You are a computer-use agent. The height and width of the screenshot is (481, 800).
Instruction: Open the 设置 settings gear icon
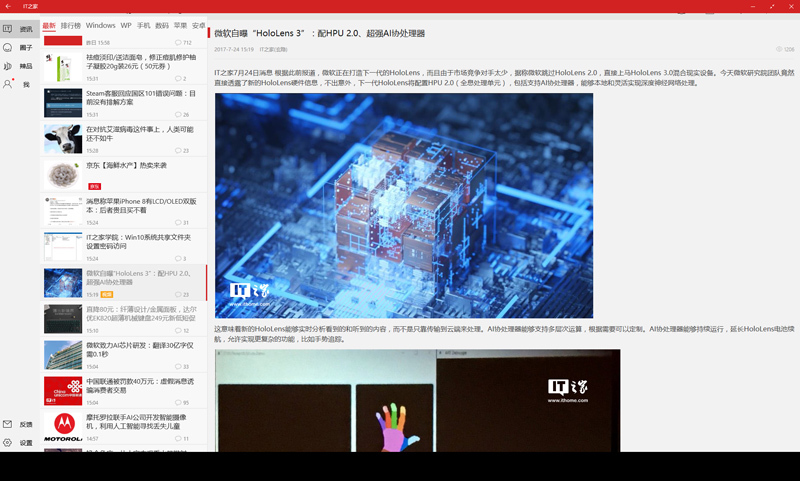click(x=8, y=442)
